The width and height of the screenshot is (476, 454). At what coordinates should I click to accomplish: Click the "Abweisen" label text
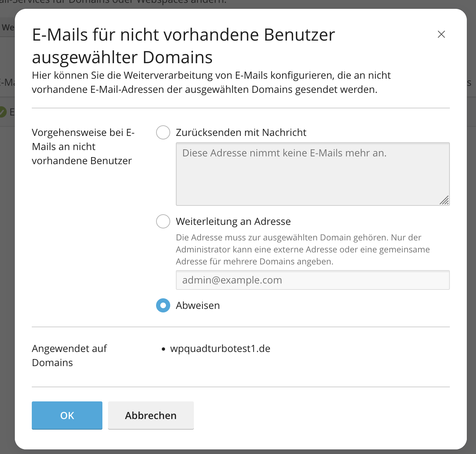[x=198, y=305]
